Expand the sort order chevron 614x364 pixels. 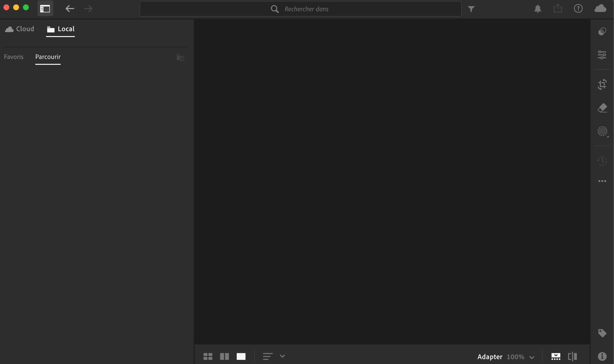(x=282, y=356)
